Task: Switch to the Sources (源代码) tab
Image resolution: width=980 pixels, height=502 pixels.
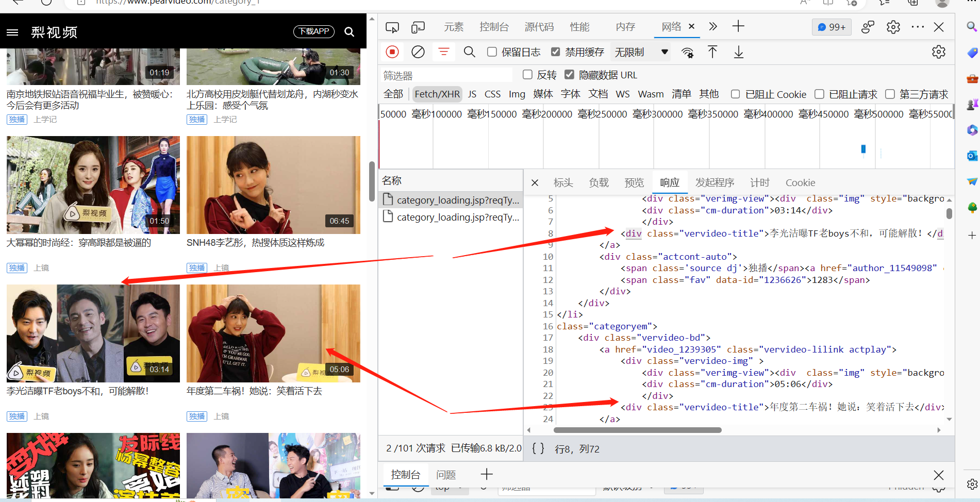Action: point(539,27)
